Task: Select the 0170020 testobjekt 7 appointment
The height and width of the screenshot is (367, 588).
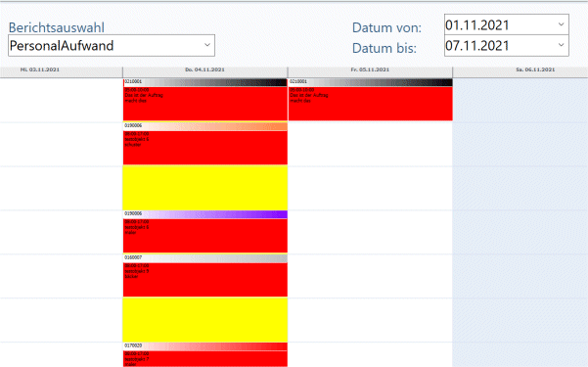Action: click(205, 354)
